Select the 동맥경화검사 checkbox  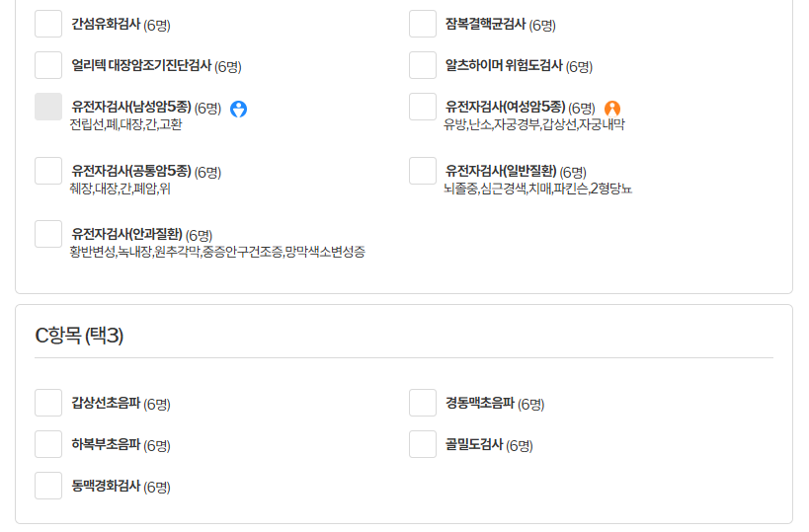(x=48, y=486)
